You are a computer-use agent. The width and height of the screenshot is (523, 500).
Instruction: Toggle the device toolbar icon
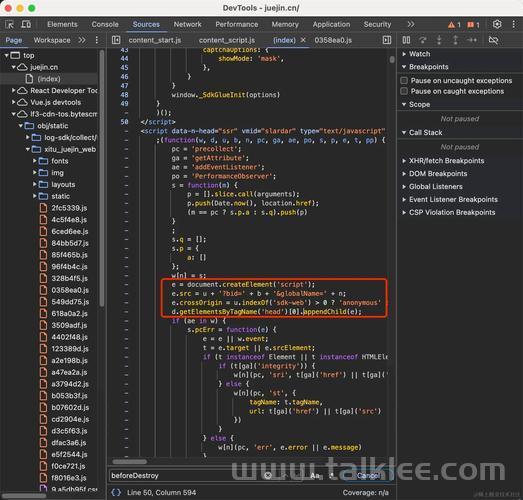(x=26, y=24)
